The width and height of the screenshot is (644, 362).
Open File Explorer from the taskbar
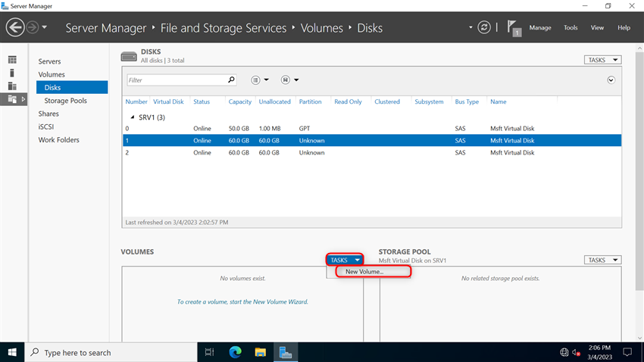tap(260, 352)
